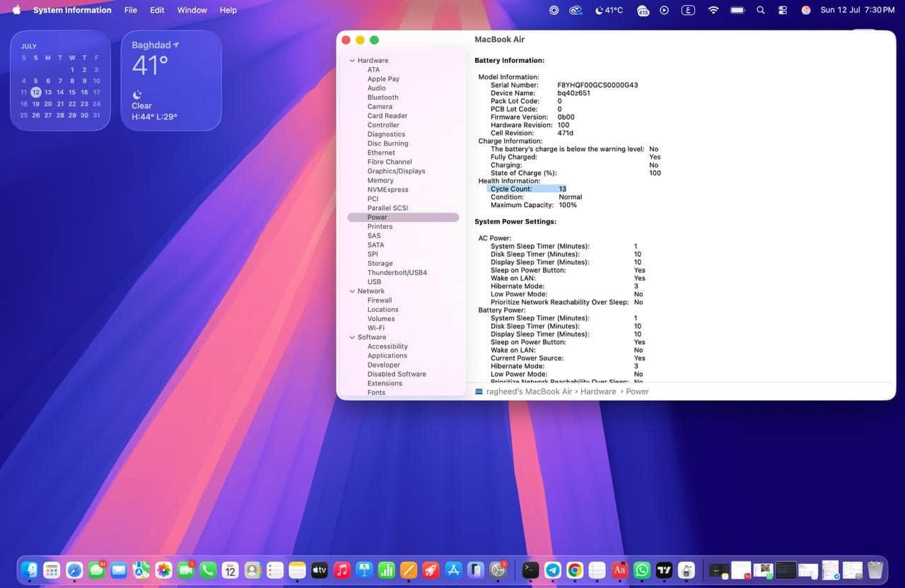Open Keynote from the Dock

coord(364,570)
